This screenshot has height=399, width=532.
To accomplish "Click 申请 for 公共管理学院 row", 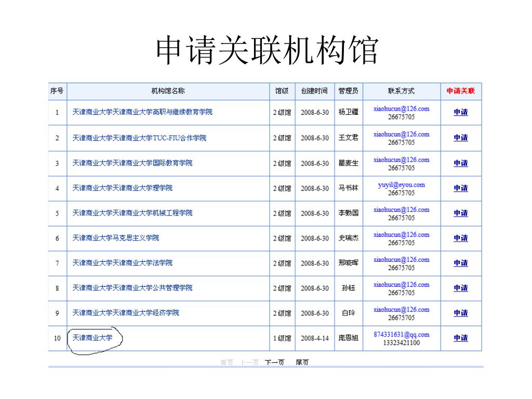I will [461, 288].
